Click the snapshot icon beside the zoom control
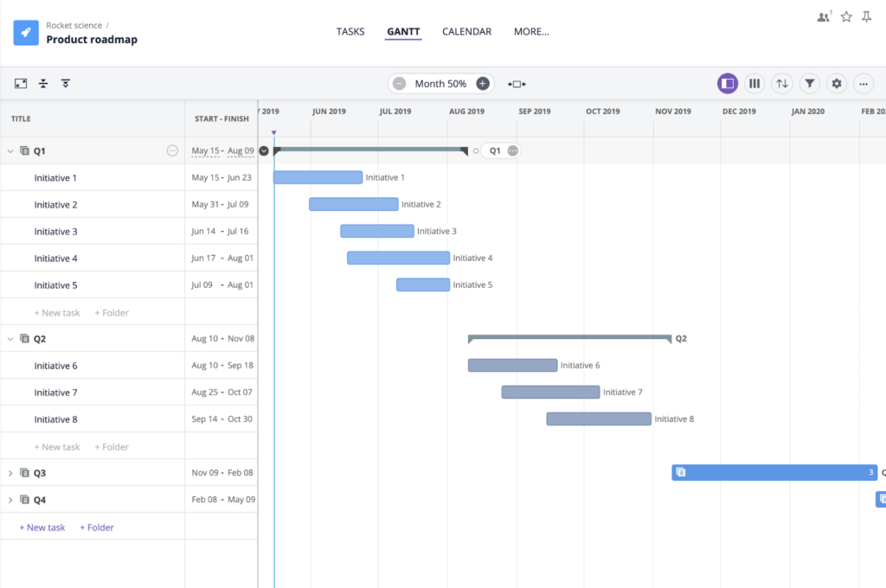886x588 pixels. 517,83
